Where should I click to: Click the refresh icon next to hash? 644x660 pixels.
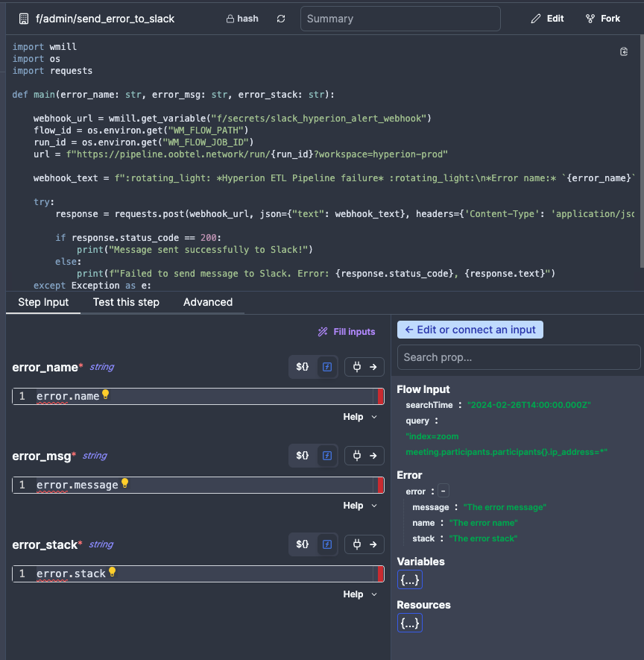pyautogui.click(x=280, y=18)
